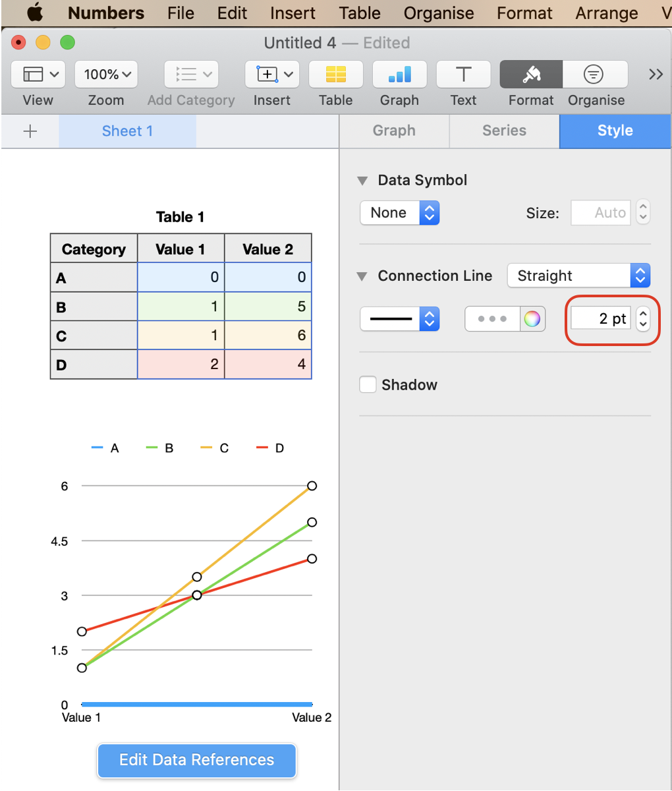Screen dimensions: 672x791
Task: Open the View options icon
Action: [38, 74]
